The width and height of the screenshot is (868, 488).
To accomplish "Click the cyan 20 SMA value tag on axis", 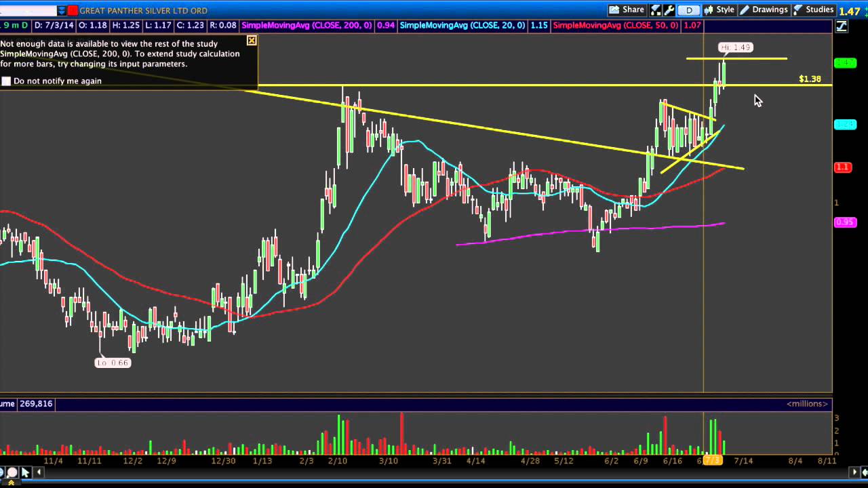I will click(x=845, y=124).
